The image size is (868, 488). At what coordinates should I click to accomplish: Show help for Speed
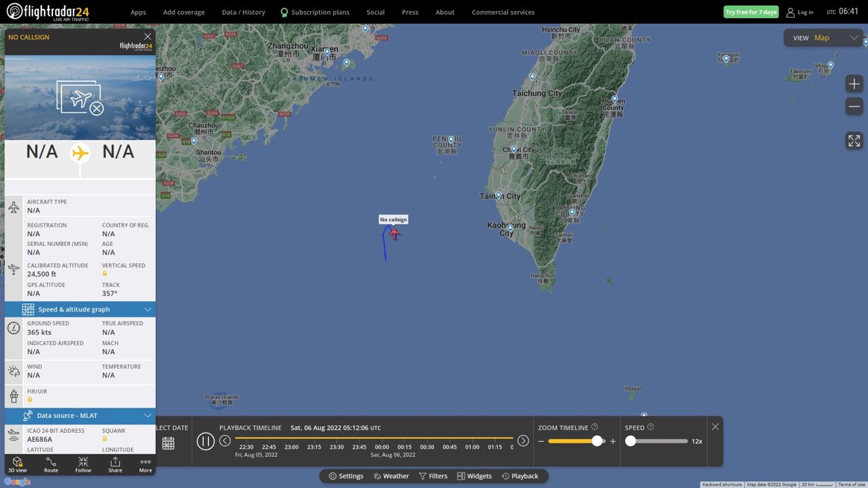tap(650, 427)
